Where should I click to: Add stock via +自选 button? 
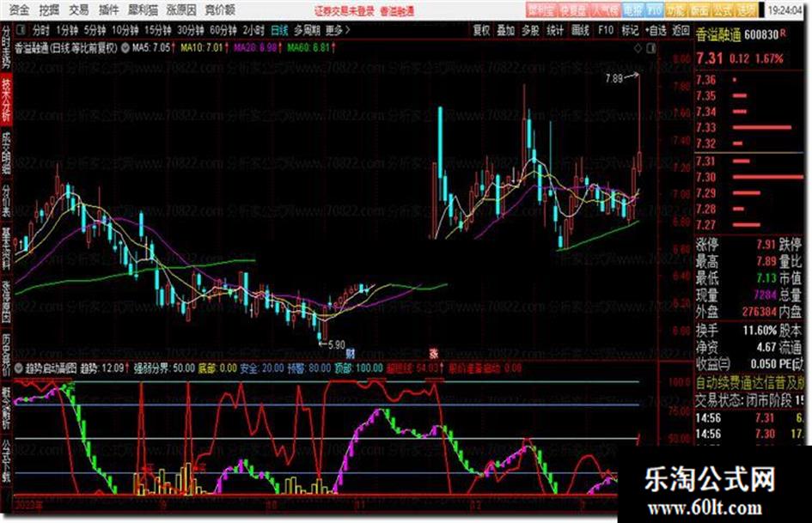[656, 31]
